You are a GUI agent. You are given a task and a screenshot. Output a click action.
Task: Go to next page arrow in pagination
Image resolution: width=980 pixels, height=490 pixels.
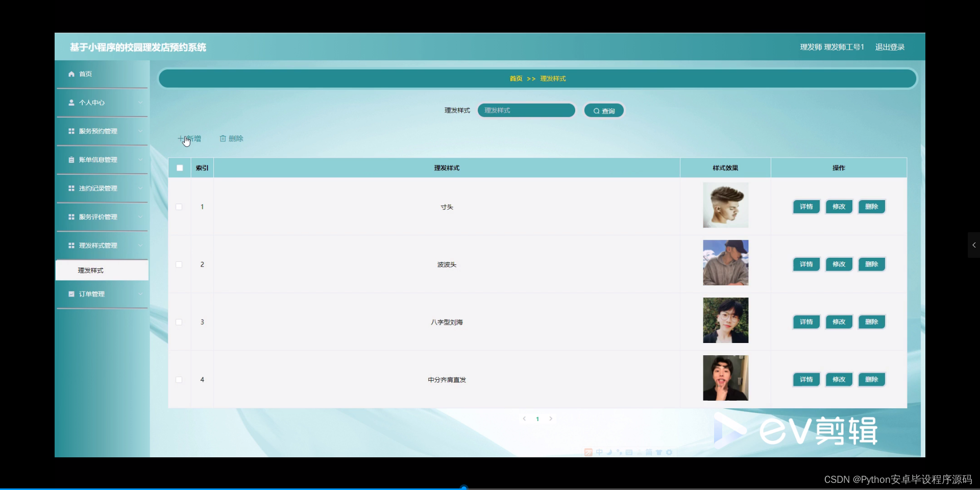(x=551, y=419)
